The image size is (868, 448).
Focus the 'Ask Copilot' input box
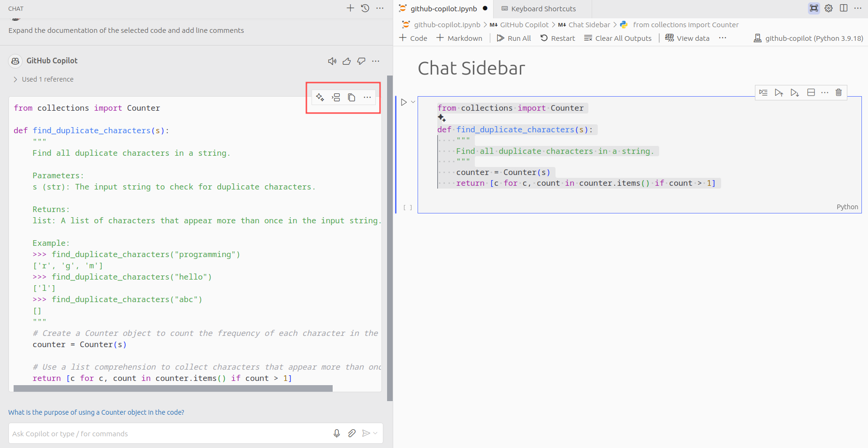coord(169,433)
